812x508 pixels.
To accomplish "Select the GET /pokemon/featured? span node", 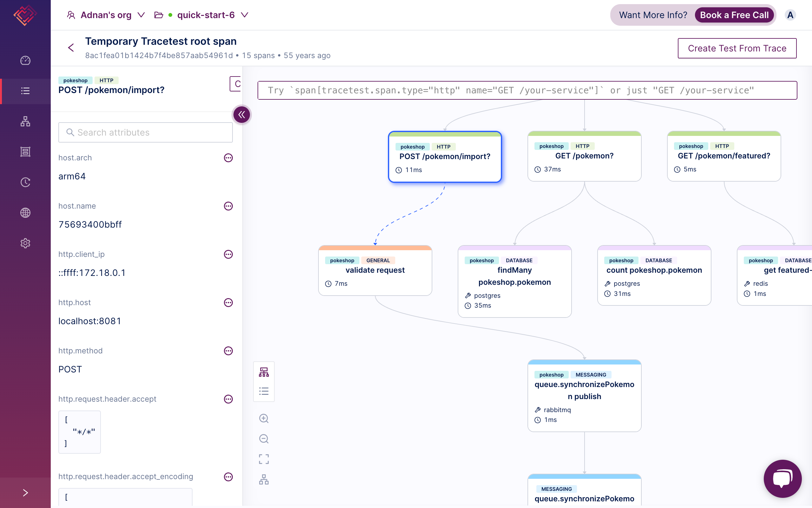I will (x=724, y=156).
